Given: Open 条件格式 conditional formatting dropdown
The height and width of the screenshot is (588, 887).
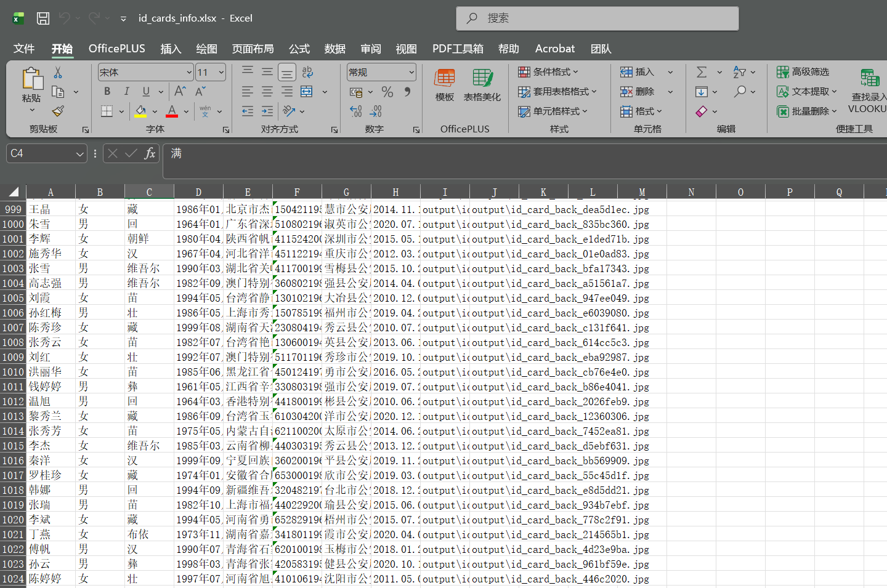Looking at the screenshot, I should 549,72.
